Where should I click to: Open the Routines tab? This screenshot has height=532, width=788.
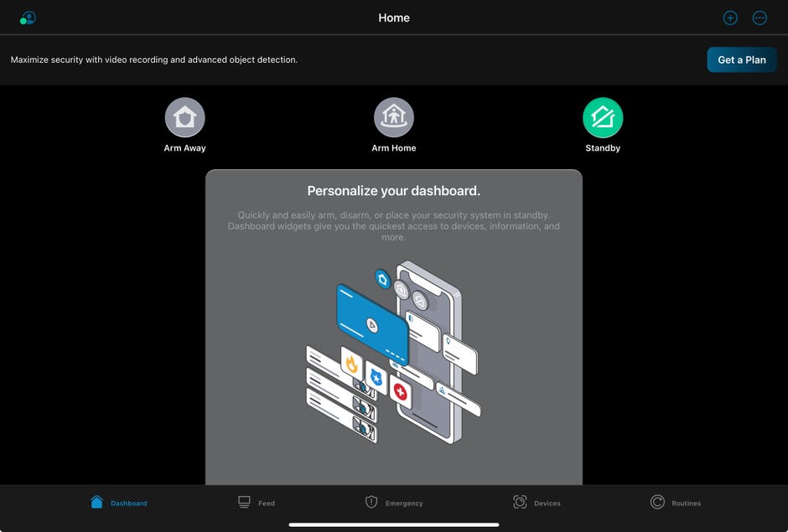(x=676, y=503)
